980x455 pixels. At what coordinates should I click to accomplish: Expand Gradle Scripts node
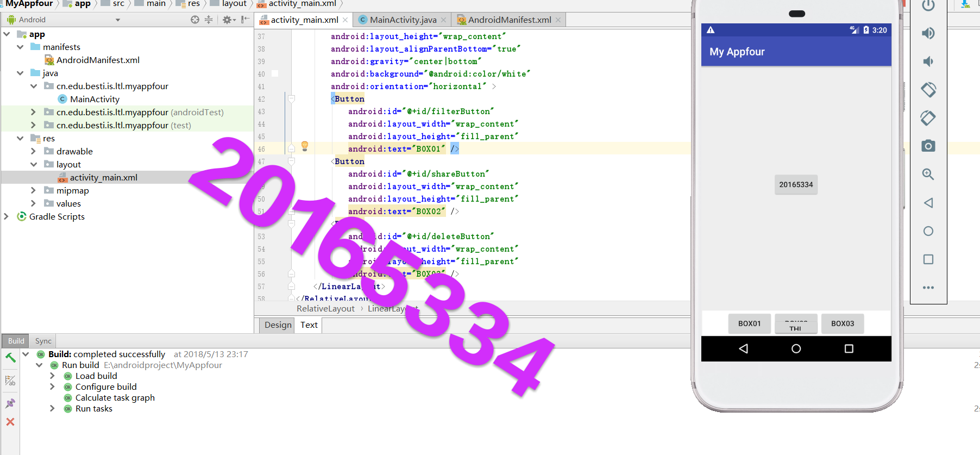click(x=7, y=216)
